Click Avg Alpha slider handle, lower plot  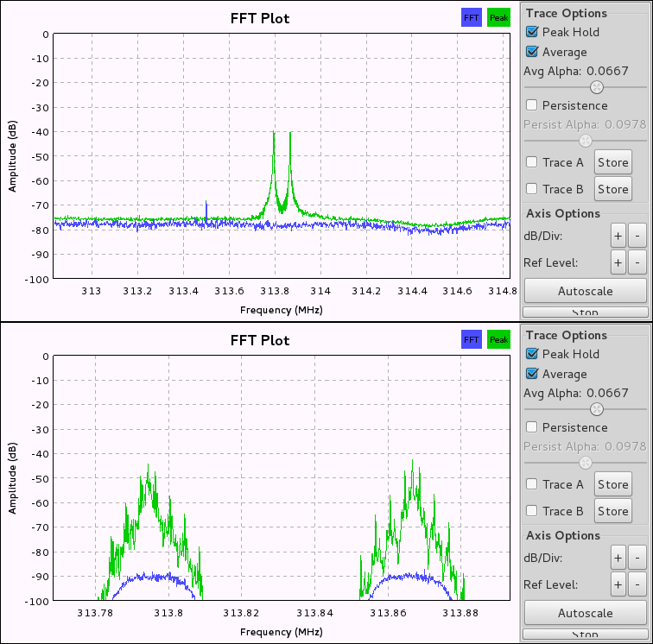(597, 410)
